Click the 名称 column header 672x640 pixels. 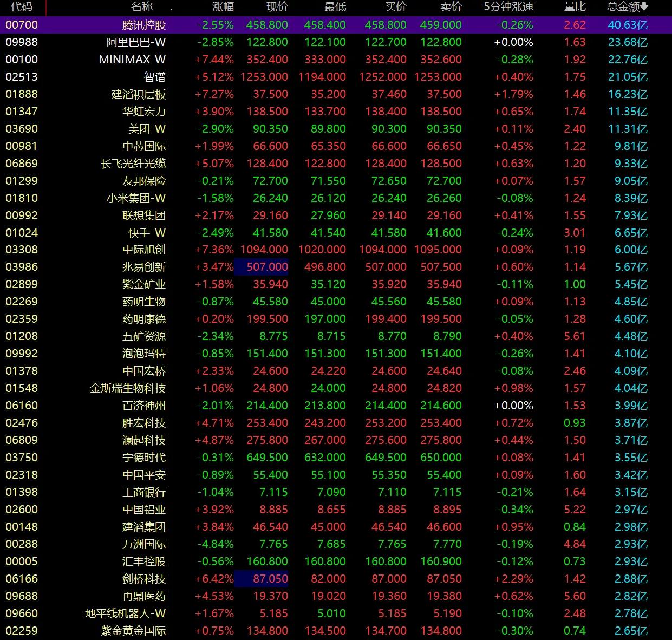142,7
